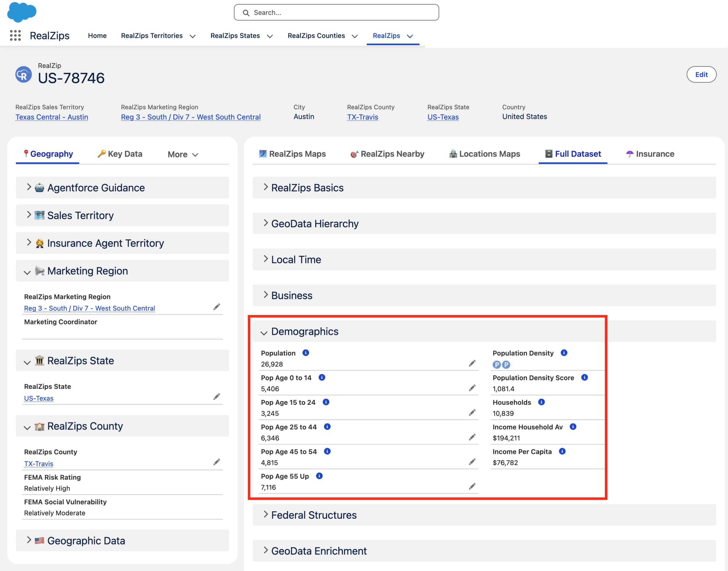Click the Population Density Score info icon
Image resolution: width=728 pixels, height=571 pixels.
(584, 378)
